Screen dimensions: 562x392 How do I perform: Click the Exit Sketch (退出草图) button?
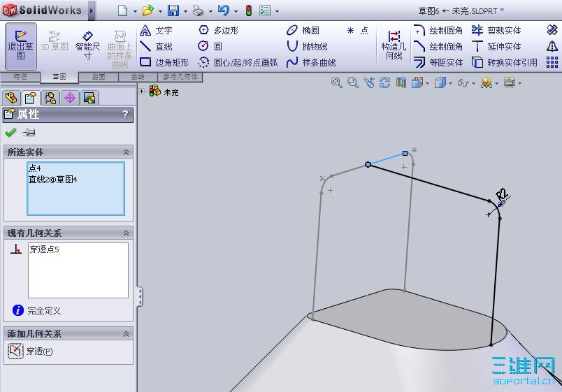click(x=21, y=46)
